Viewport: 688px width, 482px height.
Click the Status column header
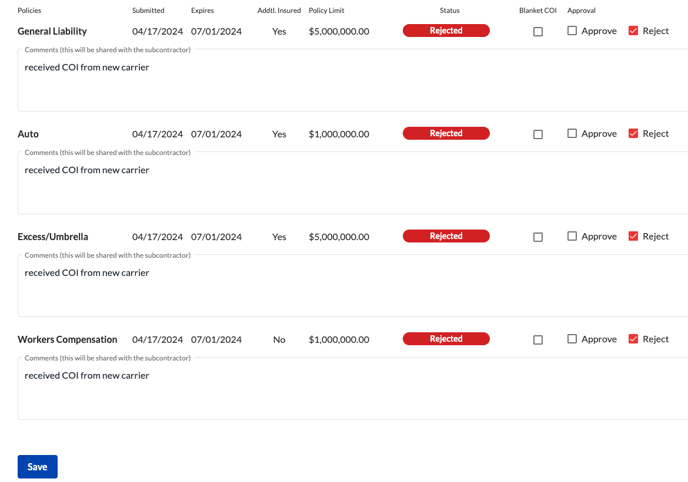pos(450,10)
